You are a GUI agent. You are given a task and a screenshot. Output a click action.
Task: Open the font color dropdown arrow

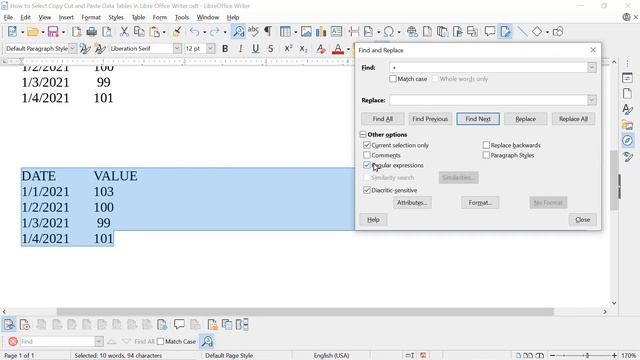tap(348, 49)
